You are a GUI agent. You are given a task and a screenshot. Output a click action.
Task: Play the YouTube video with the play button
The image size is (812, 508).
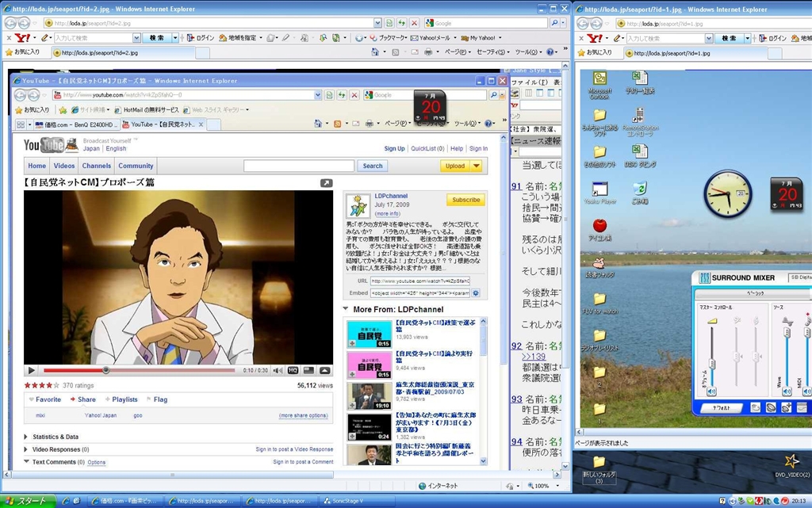(x=31, y=370)
